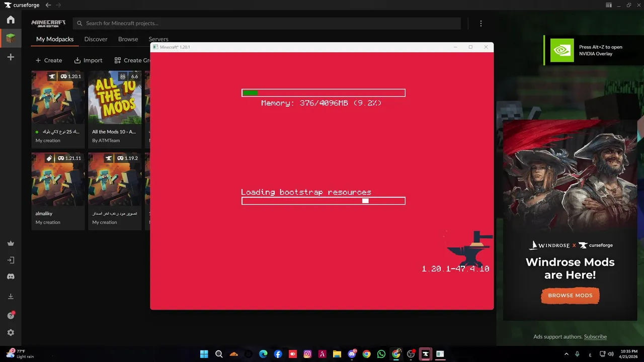Open WhatsApp from the taskbar
Viewport: 644px width, 362px height.
pyautogui.click(x=381, y=354)
